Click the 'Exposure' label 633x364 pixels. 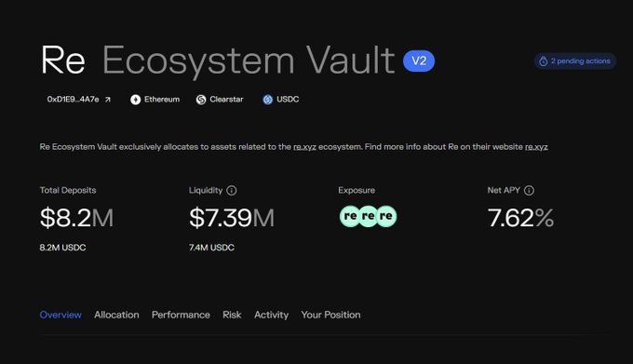[x=357, y=191]
